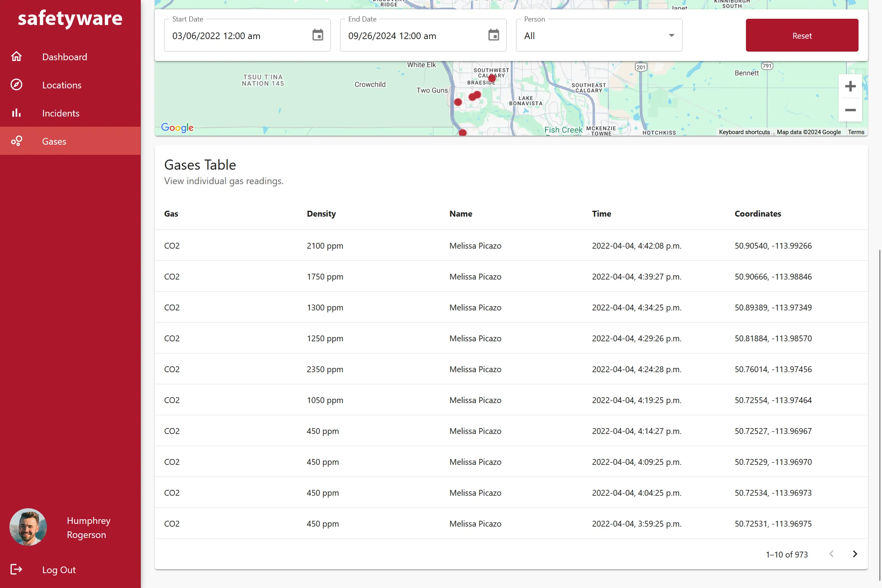Image resolution: width=882 pixels, height=588 pixels.
Task: Click time 2022-04-04, 3:59:25 p.m.
Action: pyautogui.click(x=637, y=524)
